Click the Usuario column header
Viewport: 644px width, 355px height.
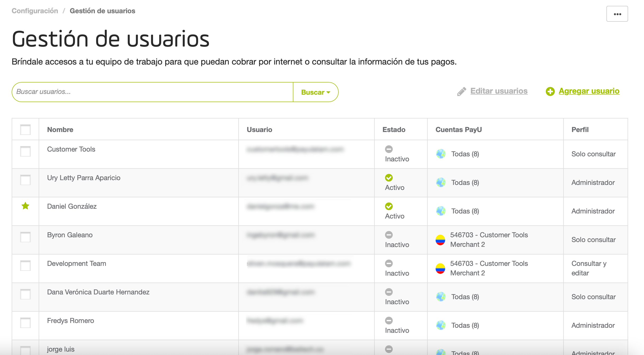[259, 130]
